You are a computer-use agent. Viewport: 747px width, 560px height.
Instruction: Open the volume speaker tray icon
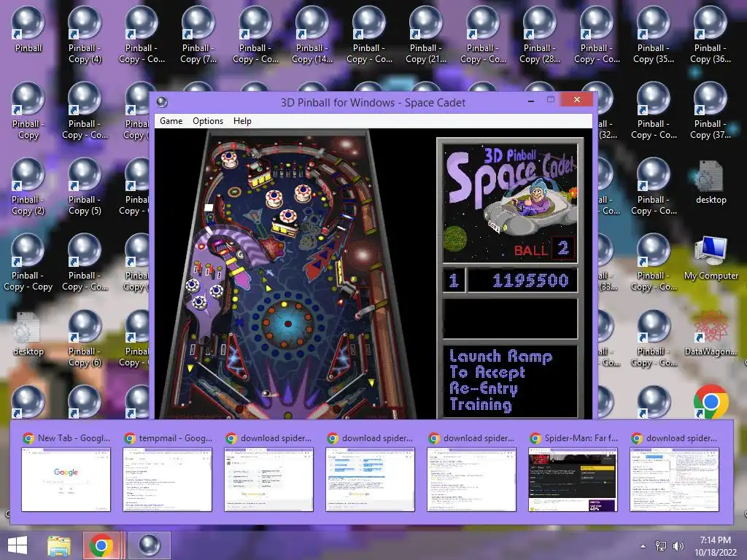[x=678, y=546]
